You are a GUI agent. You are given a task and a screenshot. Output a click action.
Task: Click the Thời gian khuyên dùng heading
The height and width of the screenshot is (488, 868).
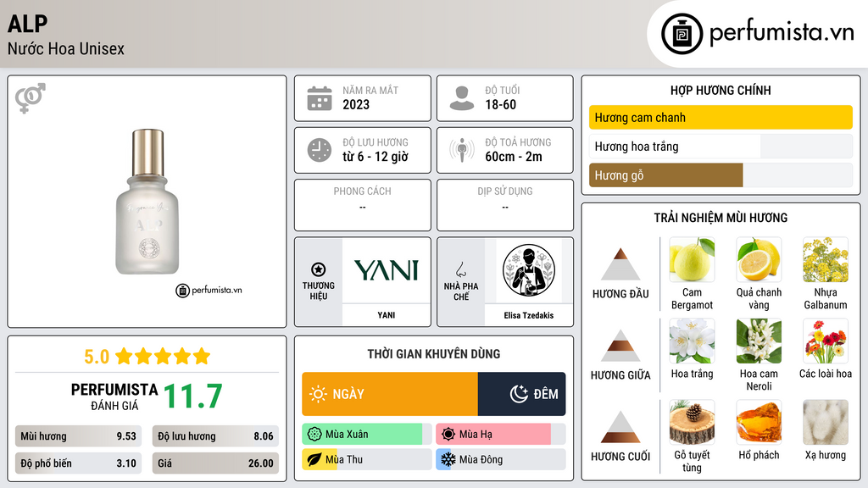point(434,354)
